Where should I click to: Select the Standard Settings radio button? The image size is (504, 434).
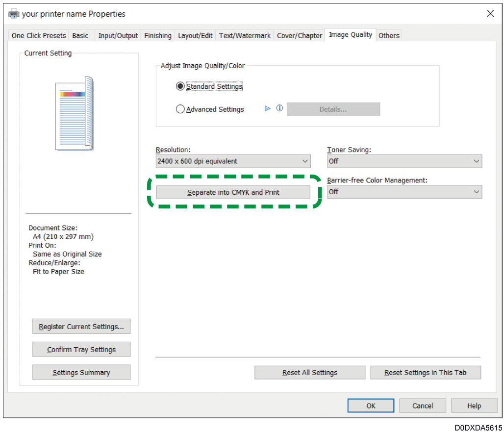(x=180, y=86)
